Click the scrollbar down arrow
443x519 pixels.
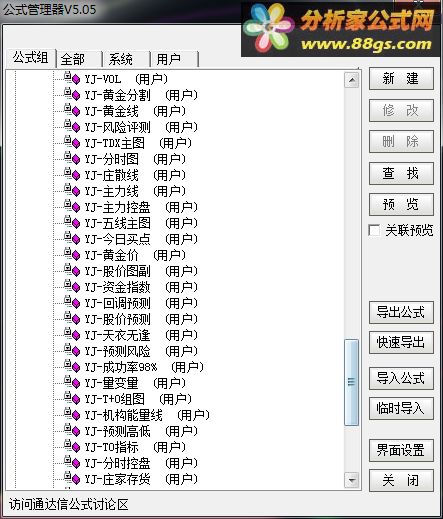352,480
